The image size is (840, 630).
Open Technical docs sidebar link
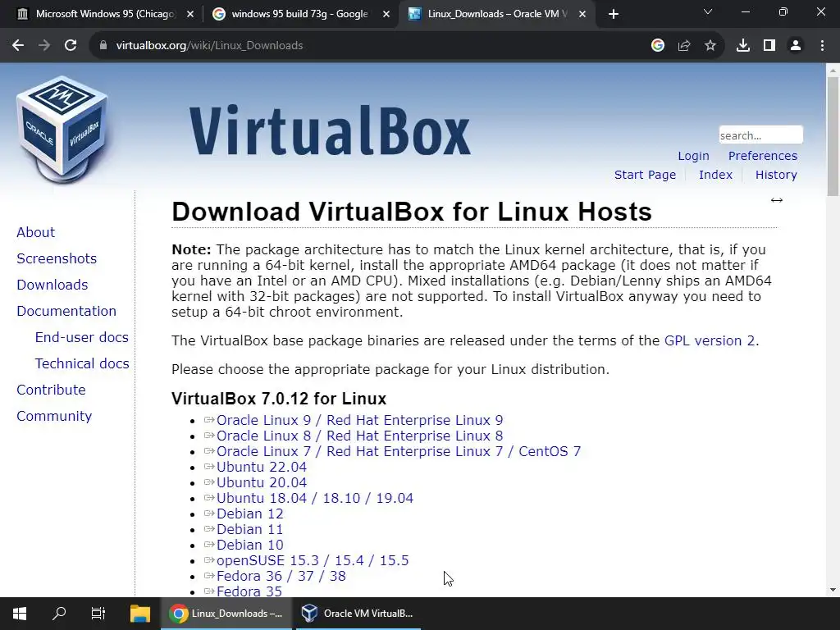pyautogui.click(x=82, y=363)
